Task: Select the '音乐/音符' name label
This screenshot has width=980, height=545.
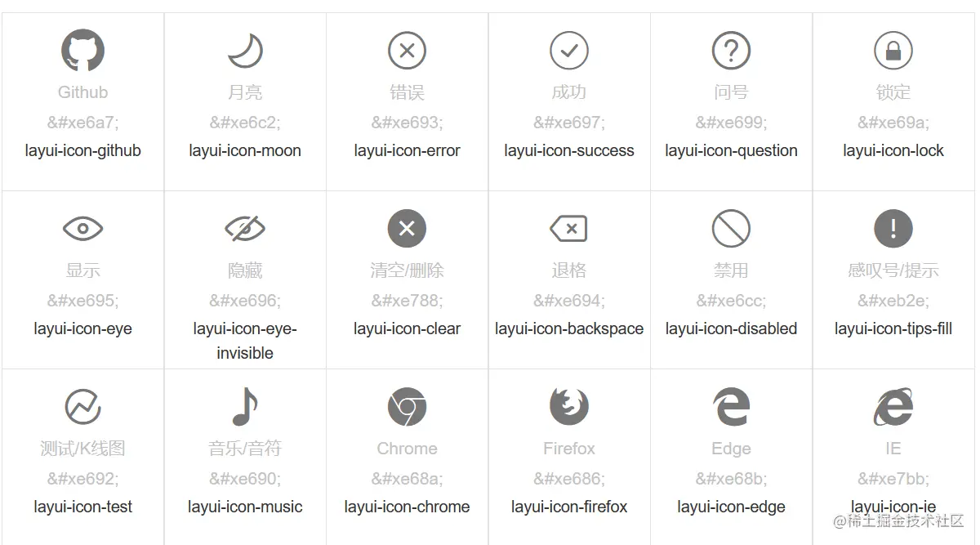Action: click(245, 449)
